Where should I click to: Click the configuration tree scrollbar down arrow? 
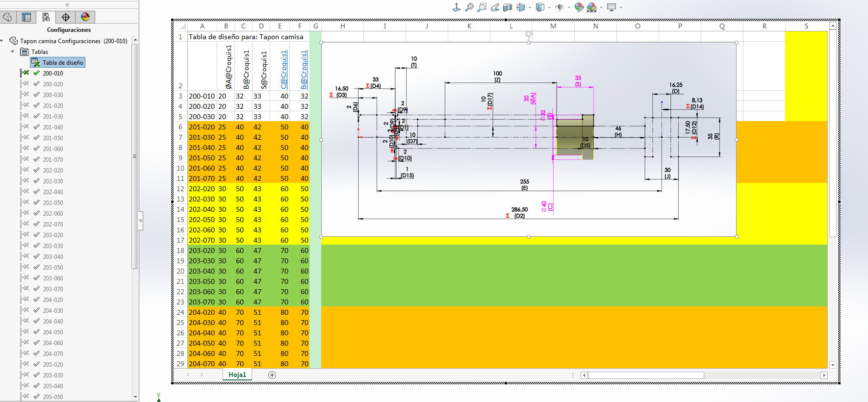(135, 397)
